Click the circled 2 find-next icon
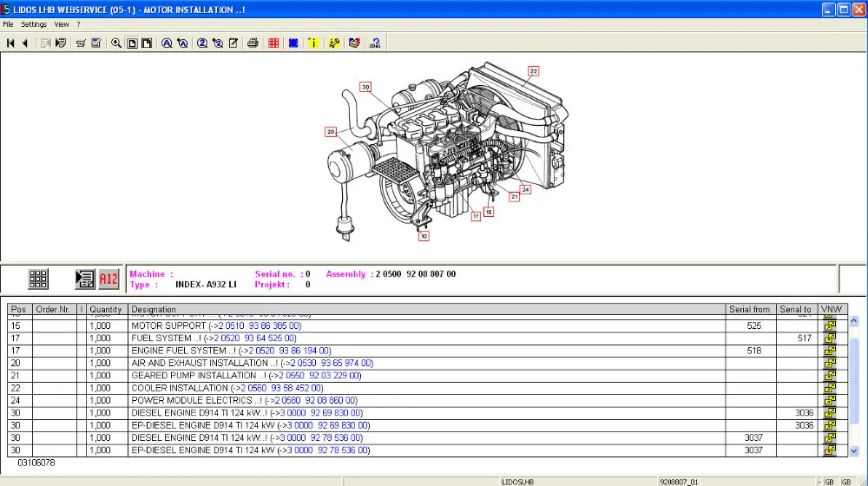This screenshot has height=486, width=868. point(218,43)
